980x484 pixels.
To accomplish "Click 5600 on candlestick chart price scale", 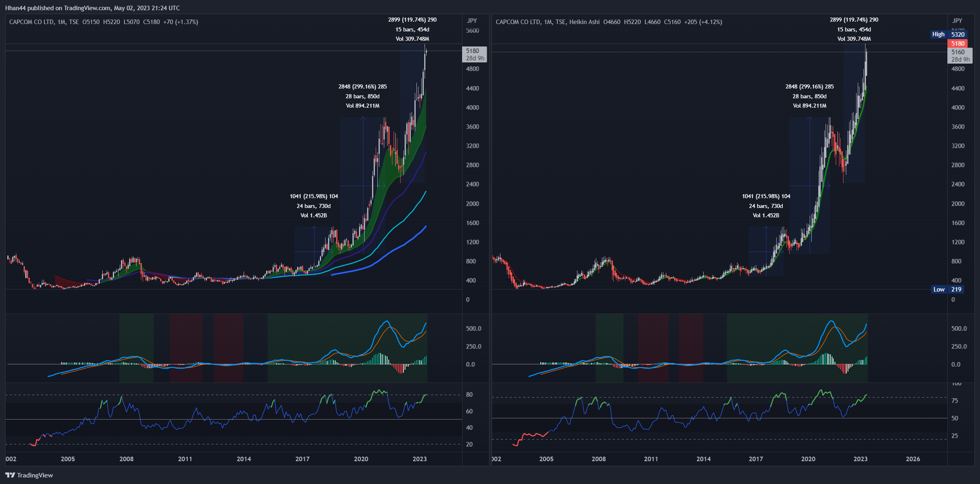I will [x=473, y=31].
